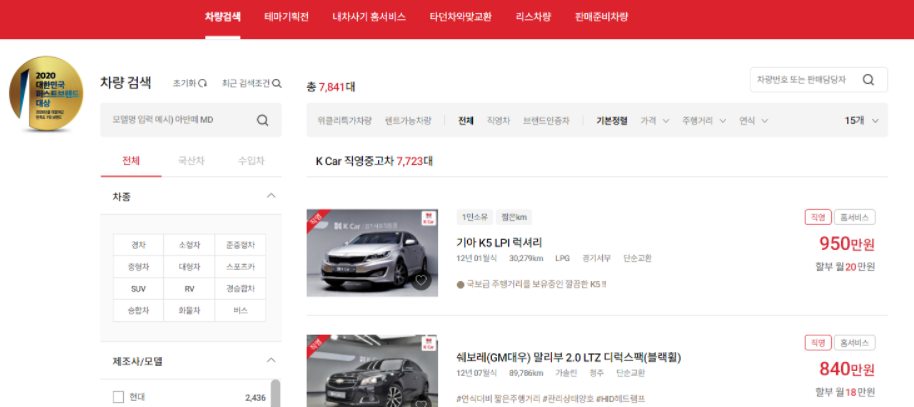Favorite the 기아 K5 with heart icon
Viewport: 914px width, 407px height.
pos(421,280)
